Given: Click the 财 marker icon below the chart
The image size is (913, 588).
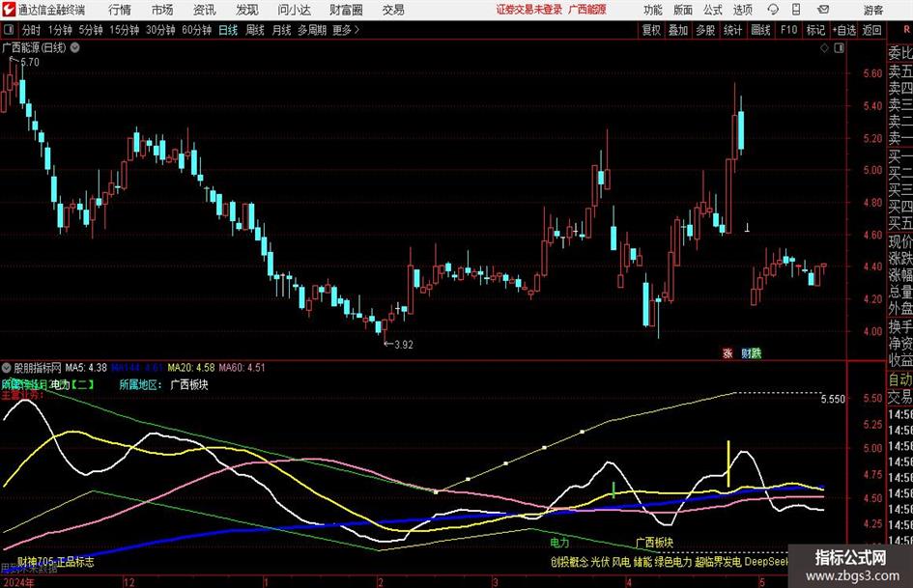Looking at the screenshot, I should click(x=746, y=352).
